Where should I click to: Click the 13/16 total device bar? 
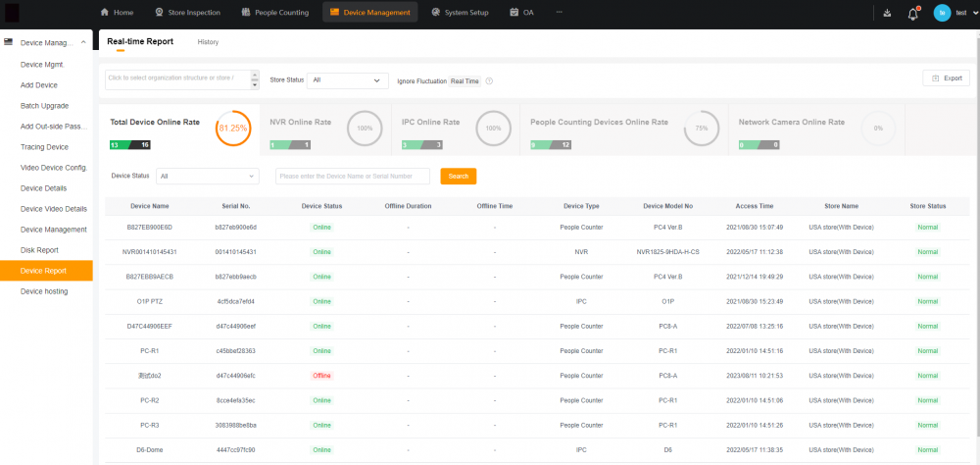tap(130, 145)
